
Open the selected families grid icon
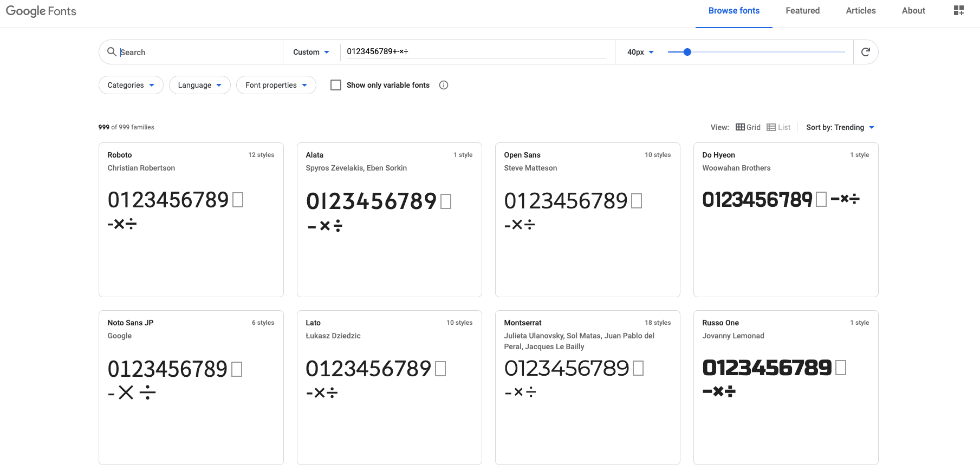[959, 10]
